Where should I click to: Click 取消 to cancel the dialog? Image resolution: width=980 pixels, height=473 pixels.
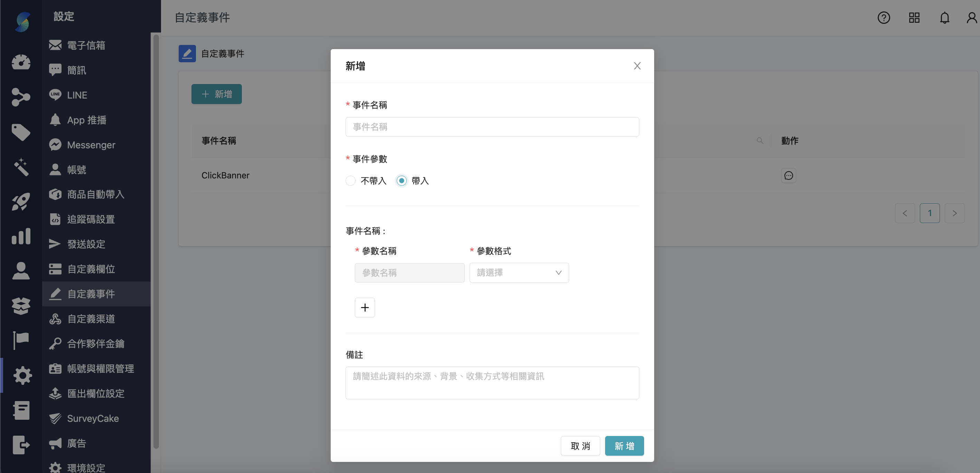(x=580, y=446)
